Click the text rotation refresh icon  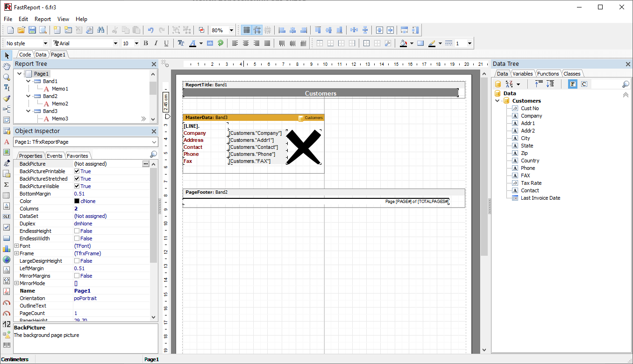(220, 43)
